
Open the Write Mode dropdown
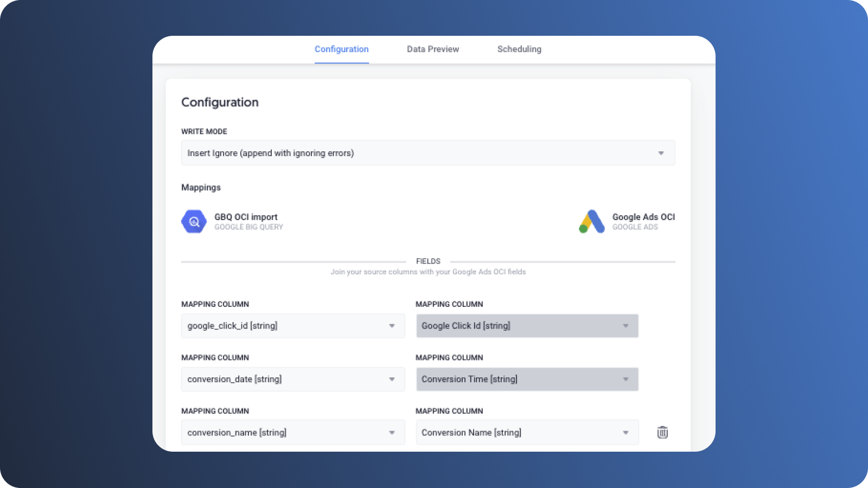(428, 153)
